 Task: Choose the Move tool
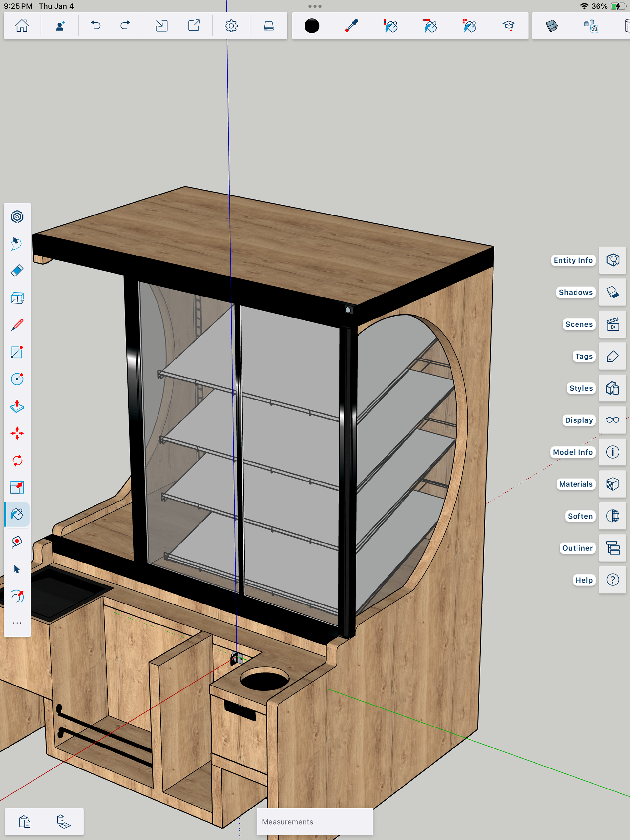click(x=17, y=433)
